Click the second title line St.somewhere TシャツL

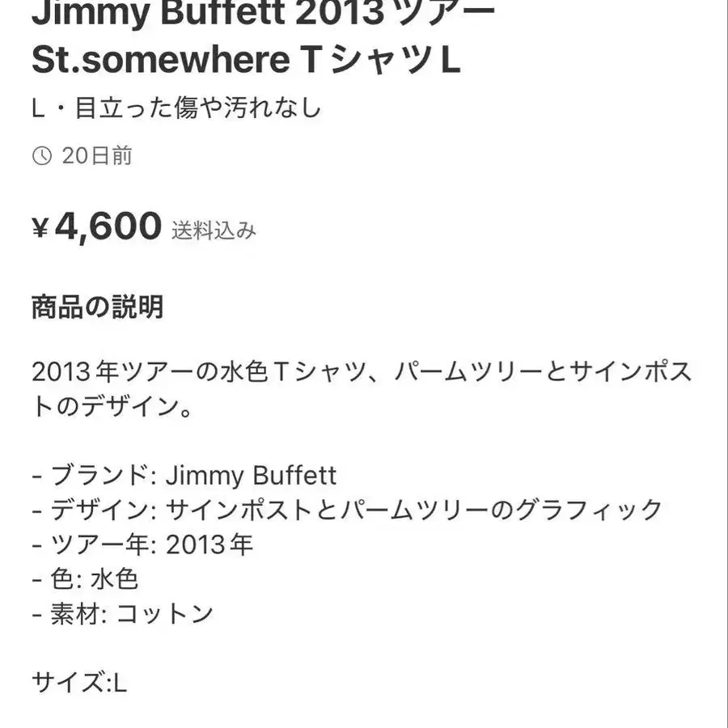246,59
